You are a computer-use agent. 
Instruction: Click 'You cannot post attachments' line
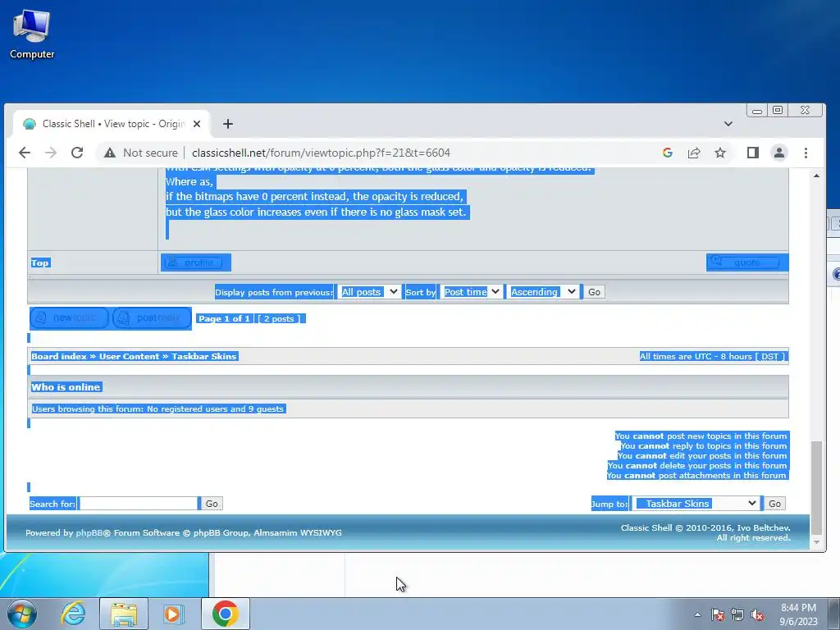point(696,475)
